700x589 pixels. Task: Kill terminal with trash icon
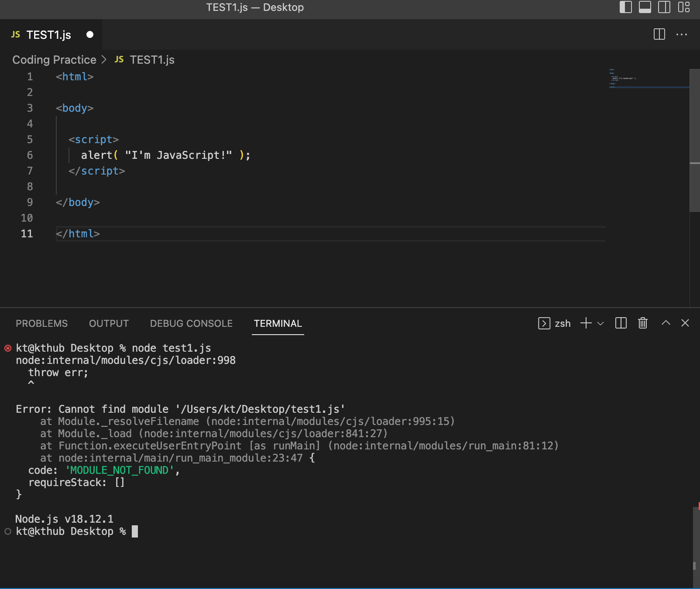642,323
